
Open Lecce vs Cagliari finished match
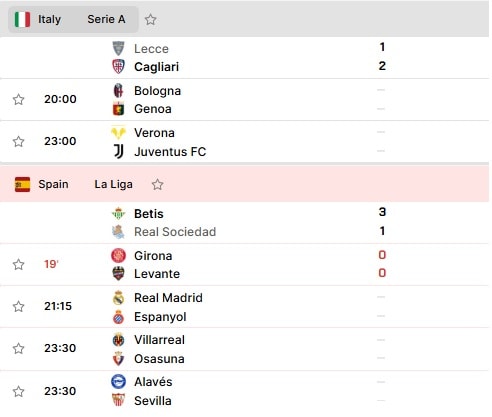point(245,58)
